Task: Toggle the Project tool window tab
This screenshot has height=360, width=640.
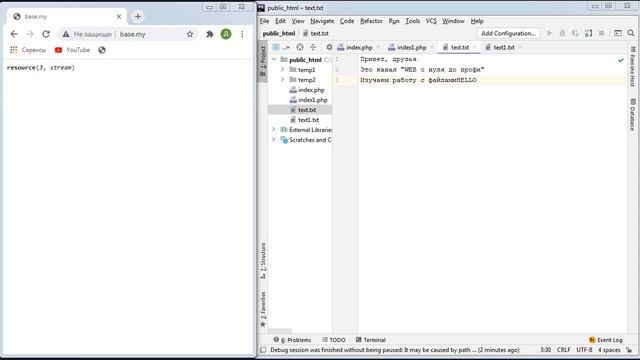Action: tap(262, 60)
